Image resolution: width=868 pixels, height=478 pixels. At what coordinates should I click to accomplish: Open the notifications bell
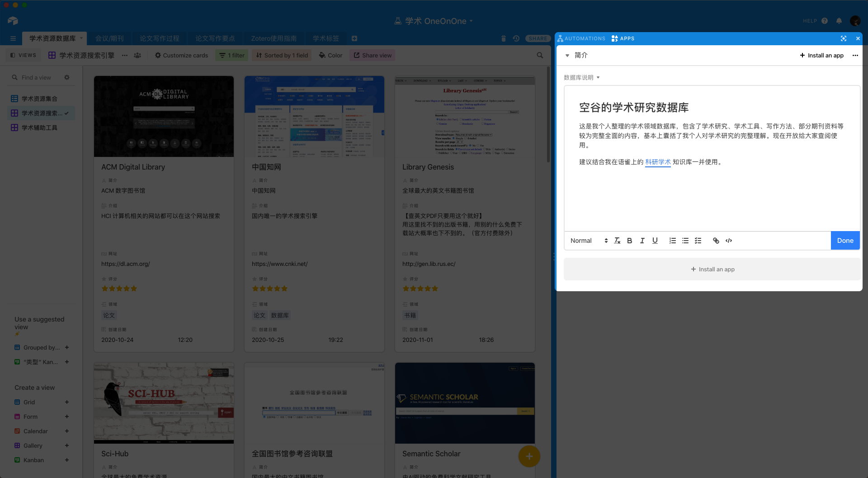click(839, 21)
